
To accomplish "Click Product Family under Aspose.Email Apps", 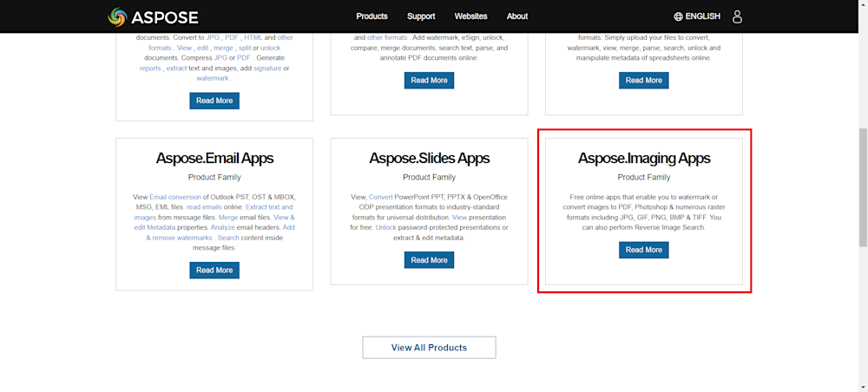I will point(214,178).
